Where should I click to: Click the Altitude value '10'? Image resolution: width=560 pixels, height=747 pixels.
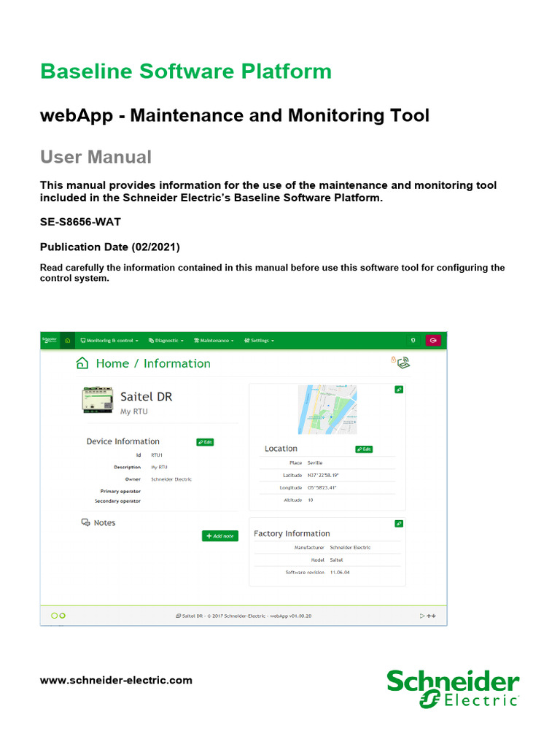point(311,500)
